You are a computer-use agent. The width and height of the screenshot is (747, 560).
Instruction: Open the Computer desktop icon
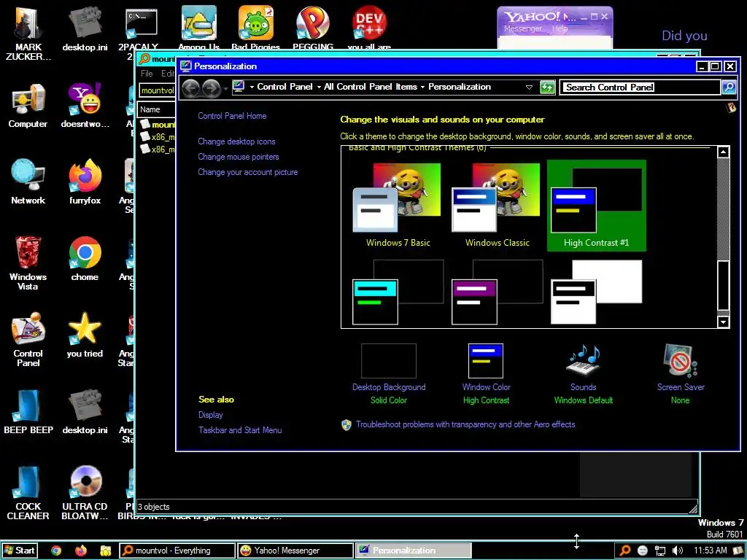28,106
